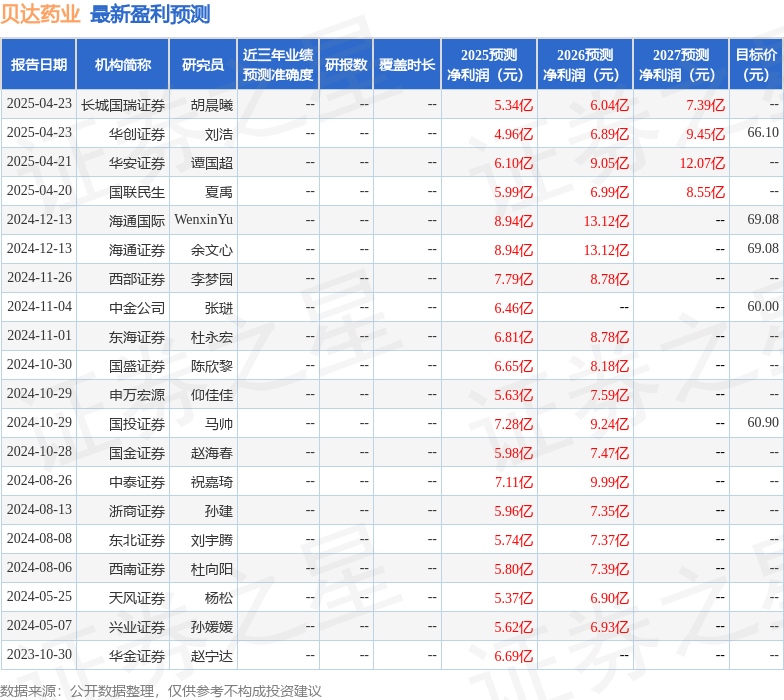Click researcher name 陈欣黎
Viewport: 784px width, 700px height.
point(212,366)
